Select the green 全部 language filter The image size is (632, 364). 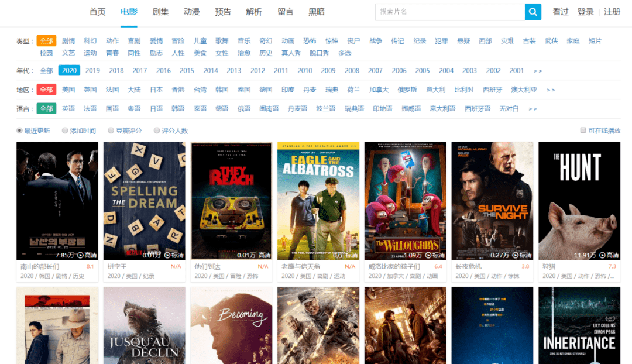point(46,108)
